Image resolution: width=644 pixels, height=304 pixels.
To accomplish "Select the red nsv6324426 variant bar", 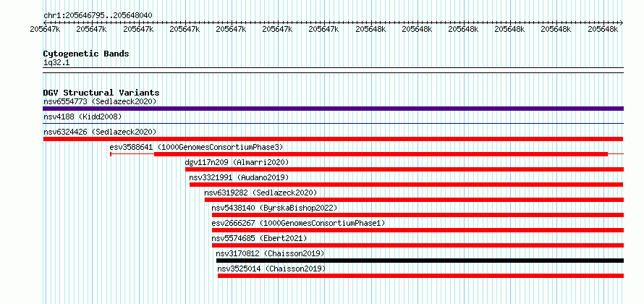I will point(333,139).
